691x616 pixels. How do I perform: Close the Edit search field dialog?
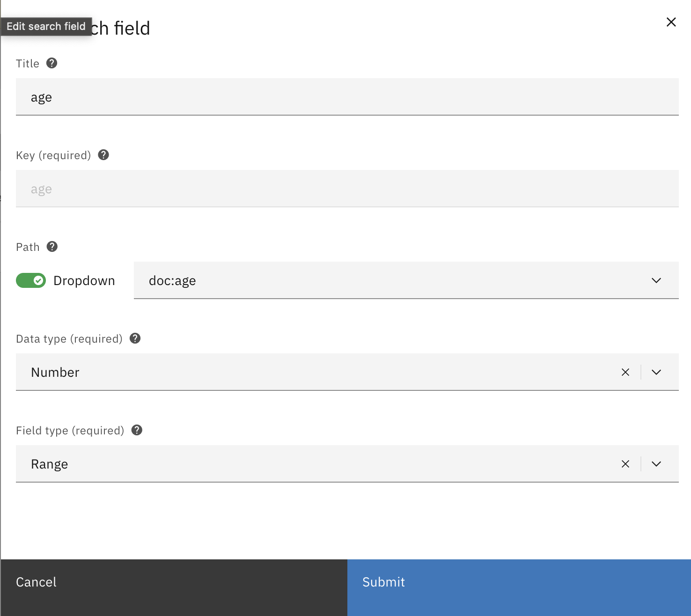pos(671,22)
